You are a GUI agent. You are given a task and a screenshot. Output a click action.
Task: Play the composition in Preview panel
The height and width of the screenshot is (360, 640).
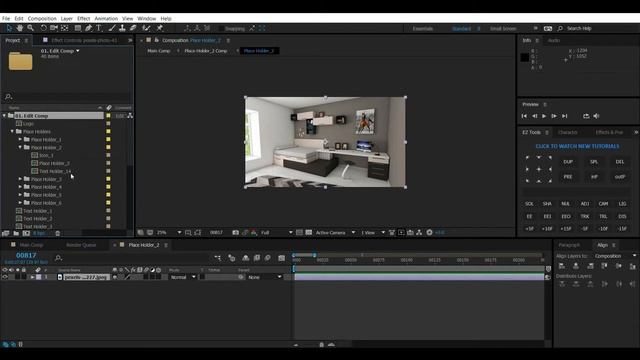point(544,116)
